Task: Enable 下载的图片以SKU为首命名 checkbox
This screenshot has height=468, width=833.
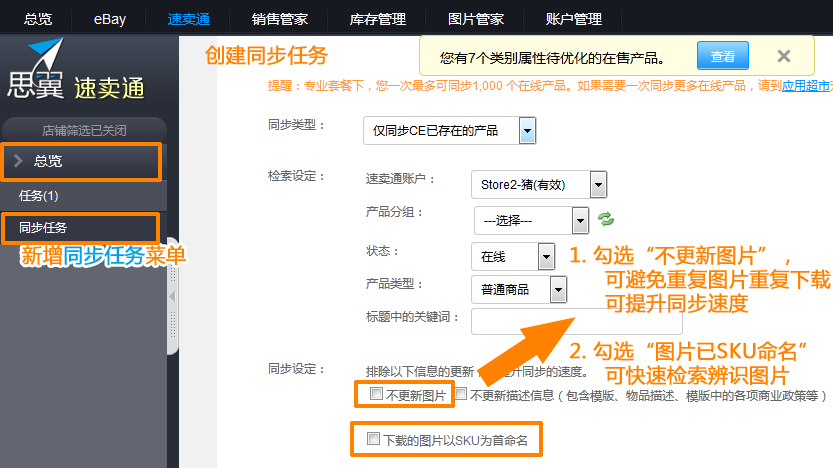Action: [373, 439]
